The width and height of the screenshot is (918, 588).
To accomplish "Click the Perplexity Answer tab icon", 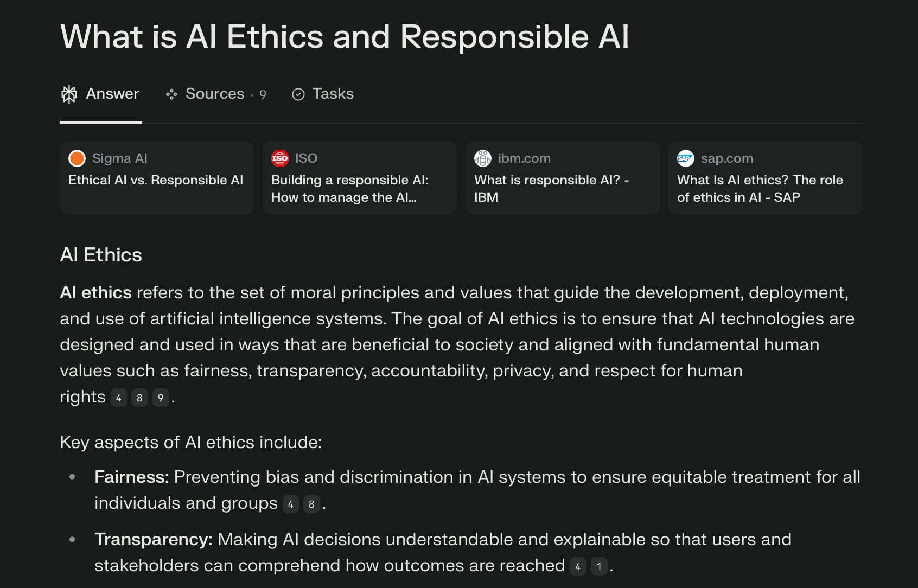I will coord(69,94).
